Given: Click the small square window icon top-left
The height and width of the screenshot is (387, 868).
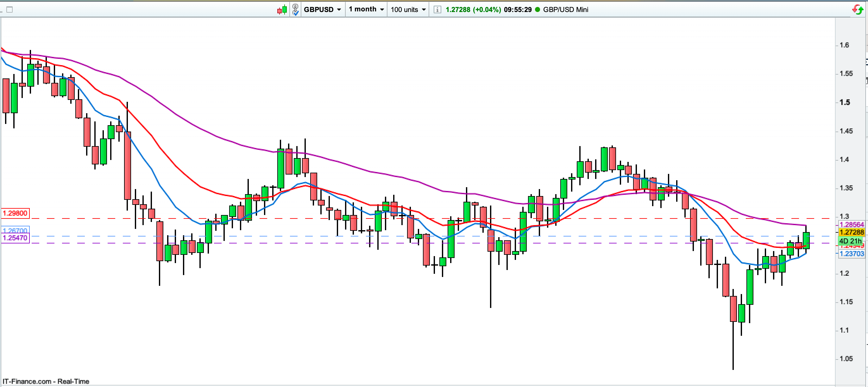Looking at the screenshot, I should [x=9, y=9].
